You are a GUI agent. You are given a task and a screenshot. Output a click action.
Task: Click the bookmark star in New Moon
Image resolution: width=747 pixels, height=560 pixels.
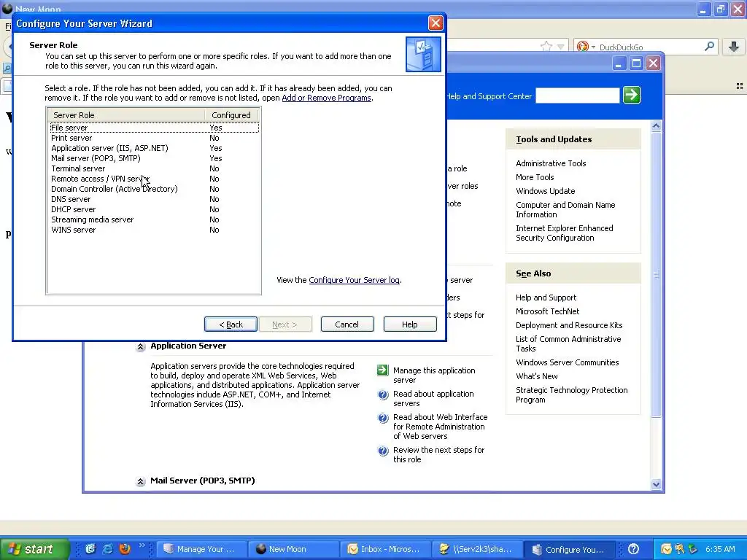pyautogui.click(x=546, y=46)
